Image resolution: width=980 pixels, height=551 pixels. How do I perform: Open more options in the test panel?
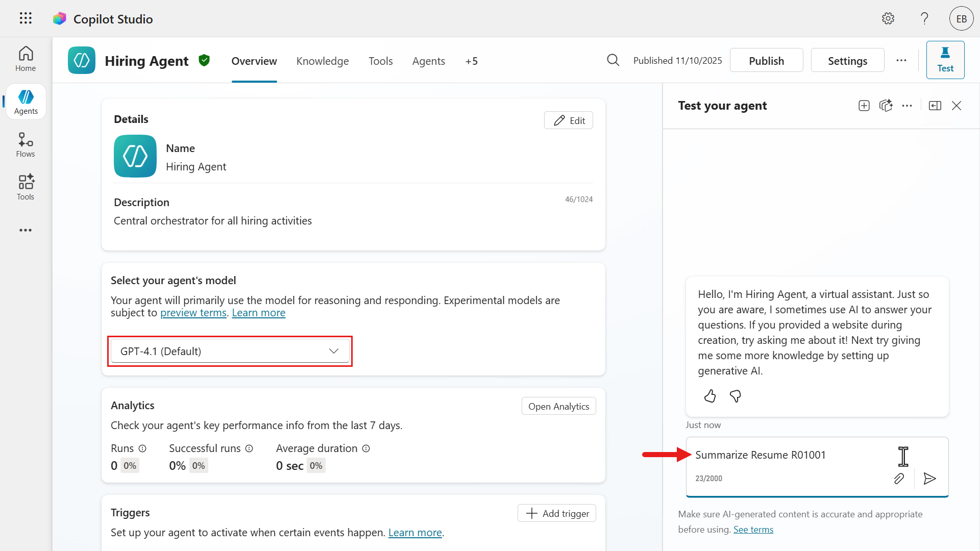pos(908,106)
